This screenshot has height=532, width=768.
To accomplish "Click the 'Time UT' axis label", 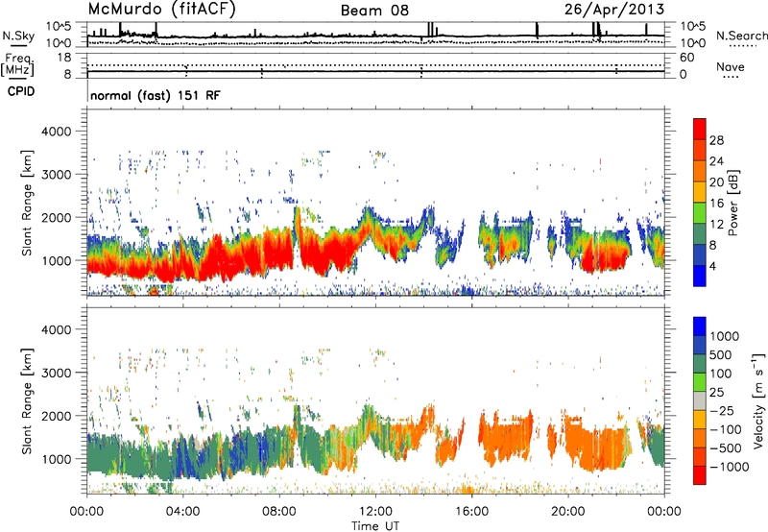I will (375, 526).
